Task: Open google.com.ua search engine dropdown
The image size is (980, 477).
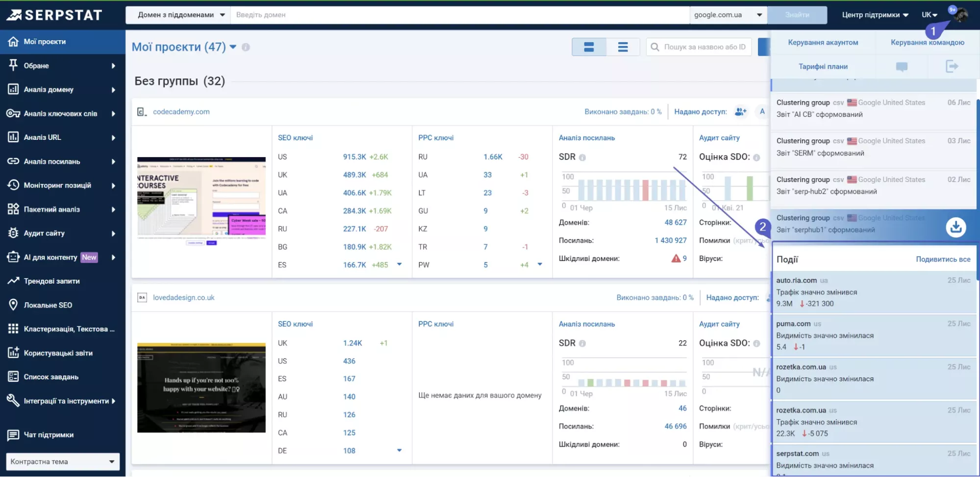Action: tap(728, 15)
